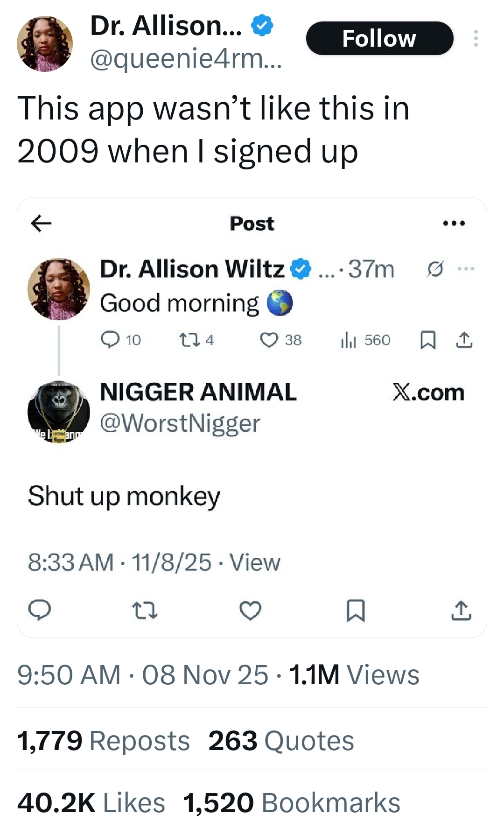Open the small three-dot menu beside 37m
Viewport: 504px width, 828px height.
[x=466, y=269]
